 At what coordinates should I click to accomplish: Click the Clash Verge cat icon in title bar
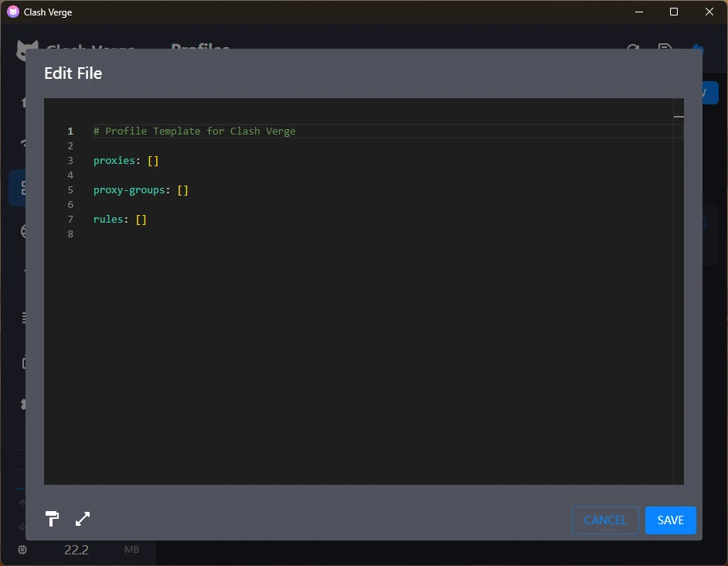12,12
